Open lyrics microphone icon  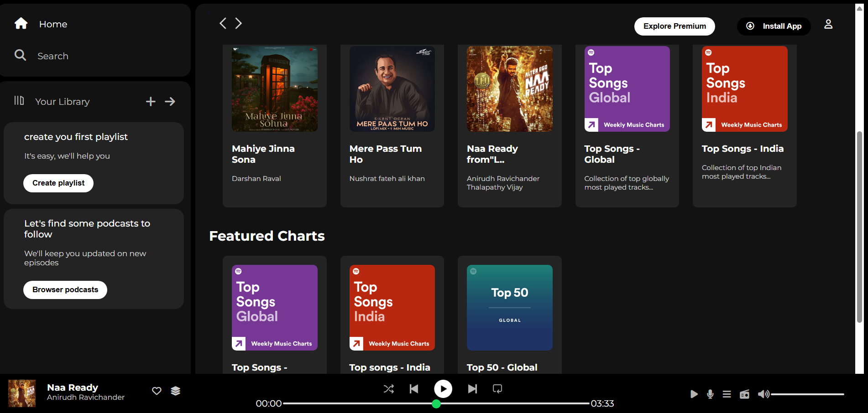tap(710, 394)
